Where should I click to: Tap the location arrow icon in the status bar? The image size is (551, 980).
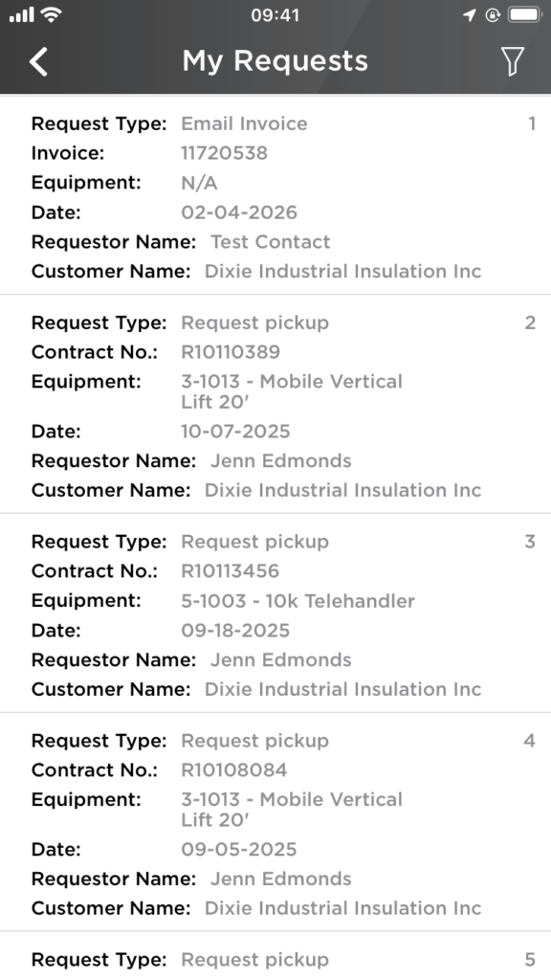(x=468, y=14)
